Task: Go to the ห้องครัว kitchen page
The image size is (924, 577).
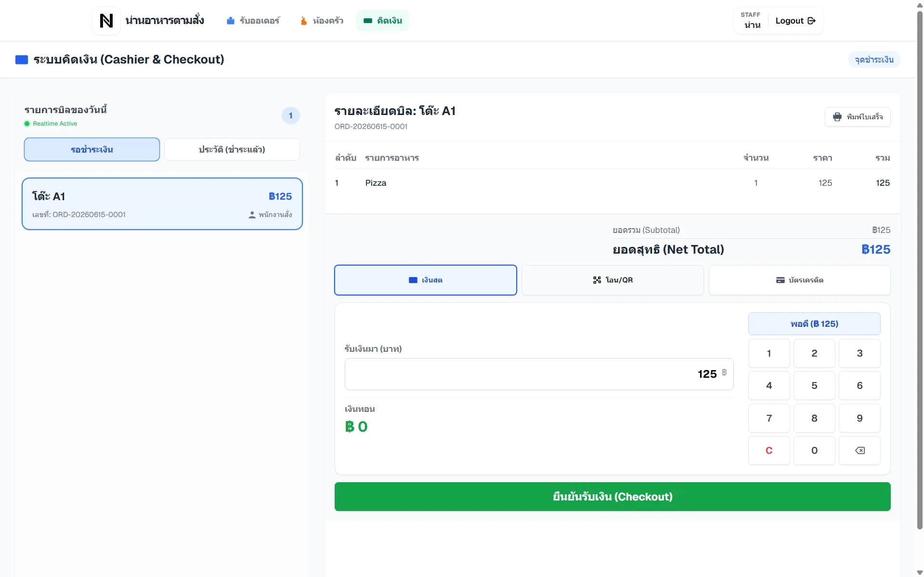Action: pos(322,21)
